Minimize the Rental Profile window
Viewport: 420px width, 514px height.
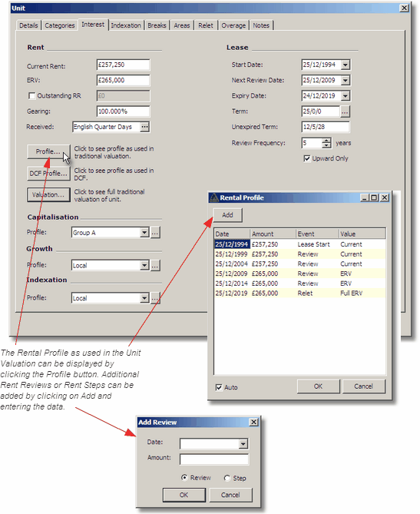(x=365, y=197)
